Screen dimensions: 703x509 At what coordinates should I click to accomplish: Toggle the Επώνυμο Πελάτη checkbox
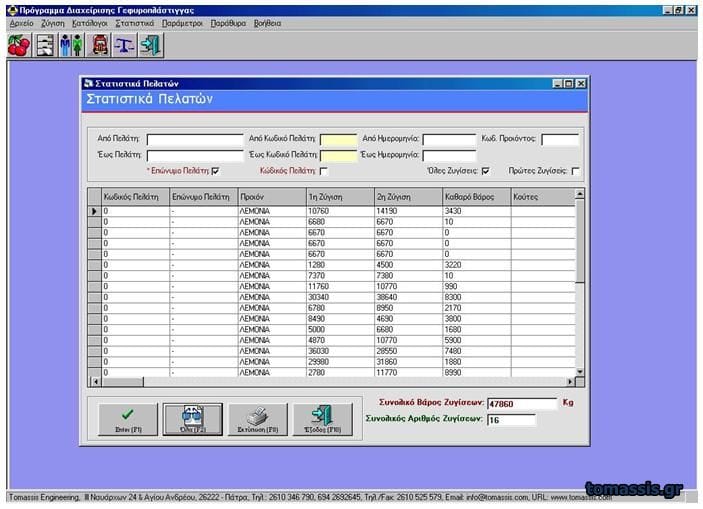(x=215, y=171)
